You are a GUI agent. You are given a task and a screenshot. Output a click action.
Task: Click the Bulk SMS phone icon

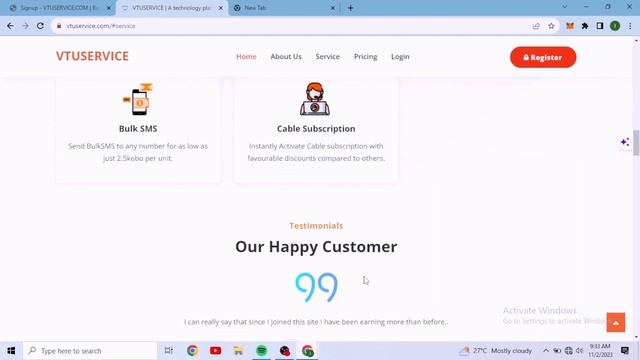138,99
